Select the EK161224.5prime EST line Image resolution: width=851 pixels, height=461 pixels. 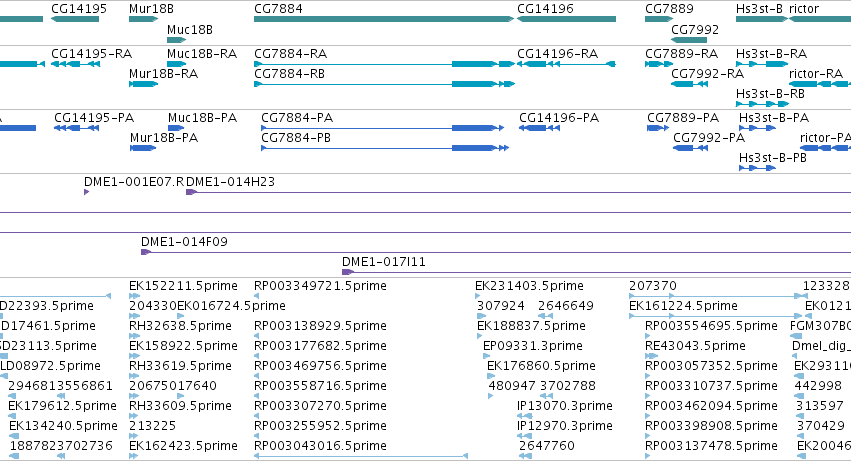(x=715, y=316)
